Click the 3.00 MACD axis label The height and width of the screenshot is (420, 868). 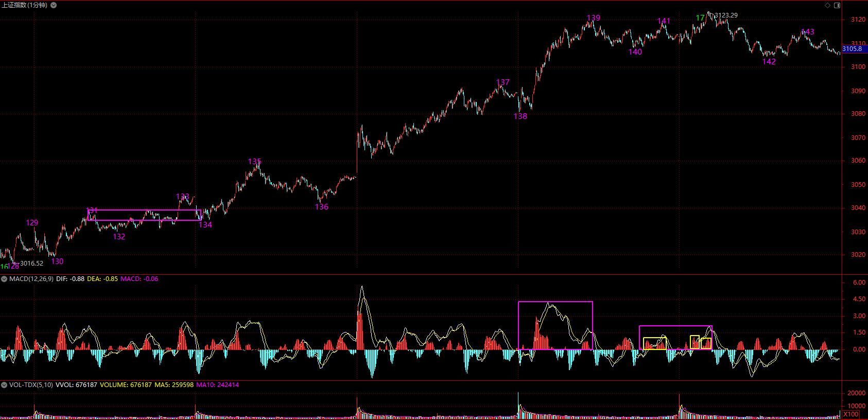coord(859,316)
